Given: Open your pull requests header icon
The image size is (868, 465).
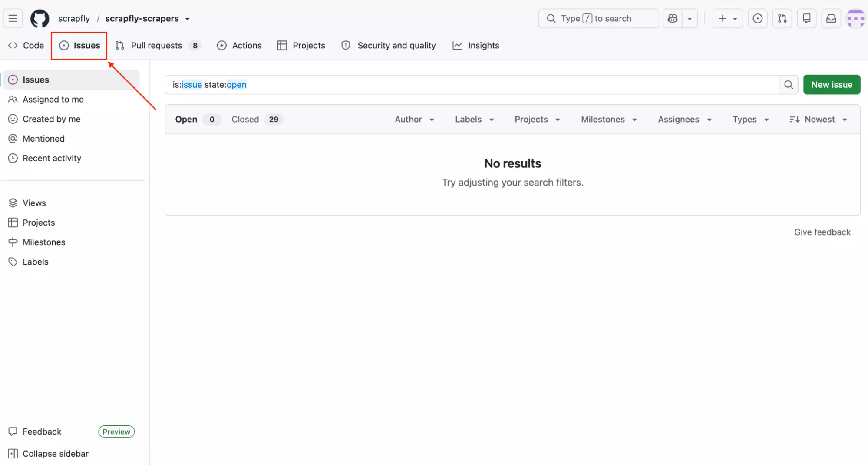Looking at the screenshot, I should click(782, 18).
